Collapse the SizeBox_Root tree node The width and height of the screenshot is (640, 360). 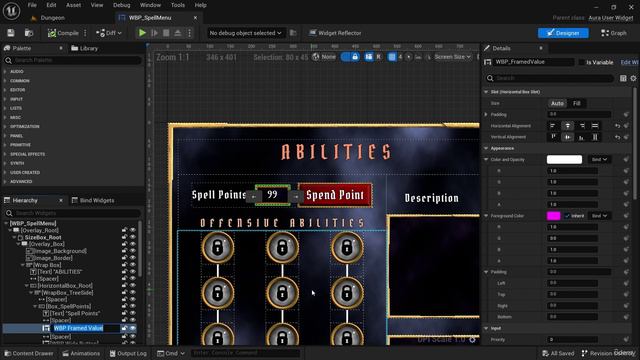[15, 237]
